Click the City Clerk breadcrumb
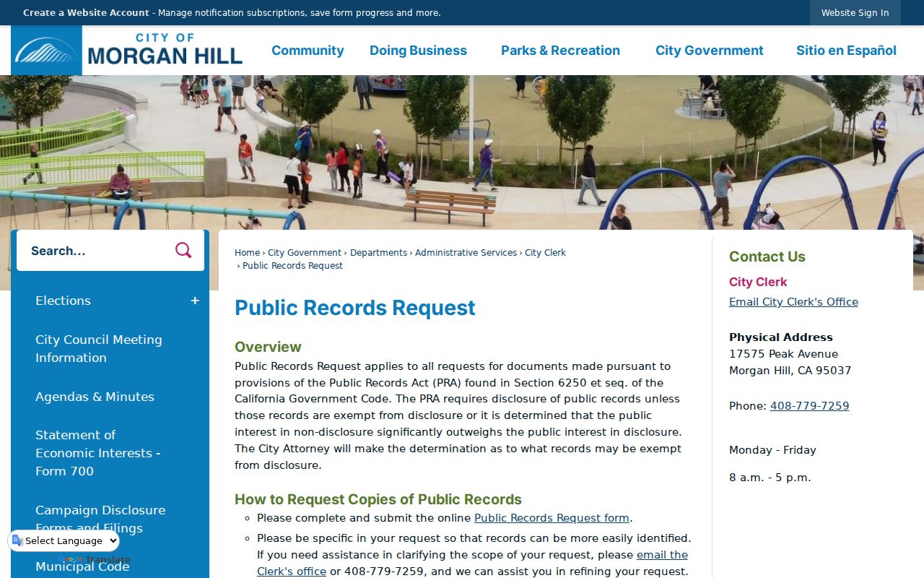924x578 pixels. click(545, 253)
